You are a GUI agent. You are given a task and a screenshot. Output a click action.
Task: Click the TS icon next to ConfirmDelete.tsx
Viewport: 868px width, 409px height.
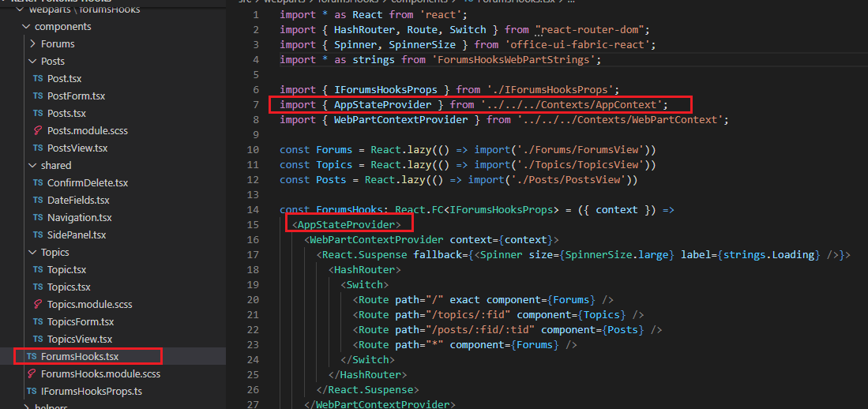(38, 182)
